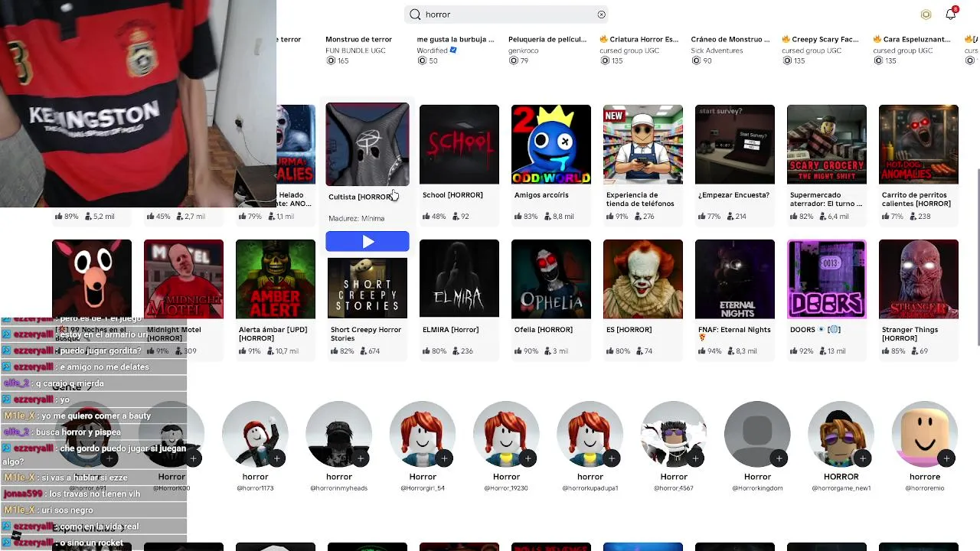Open the Hot Dog Anomalies thumbnail
Viewport: 980px width, 551px height.
(919, 145)
